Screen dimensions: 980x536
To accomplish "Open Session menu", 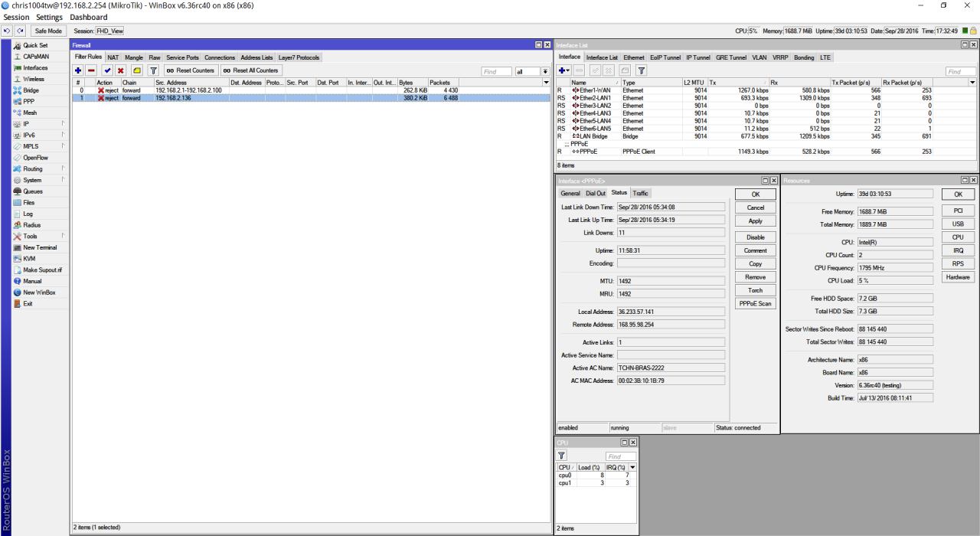I will tap(15, 17).
